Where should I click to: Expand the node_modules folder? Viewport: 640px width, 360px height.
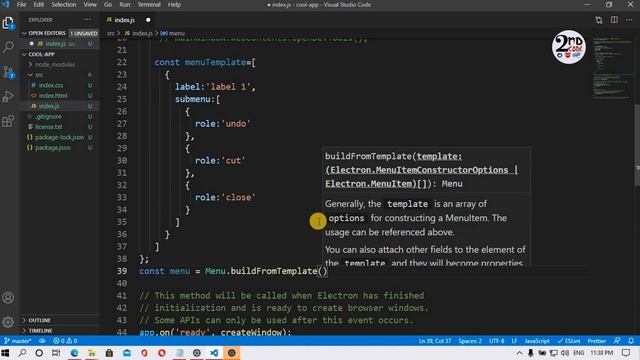tap(55, 64)
